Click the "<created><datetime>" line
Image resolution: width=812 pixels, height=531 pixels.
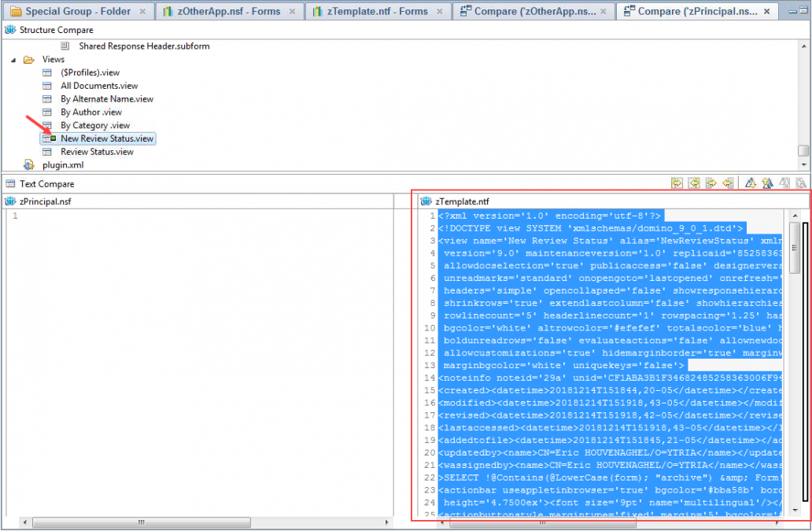(x=610, y=390)
